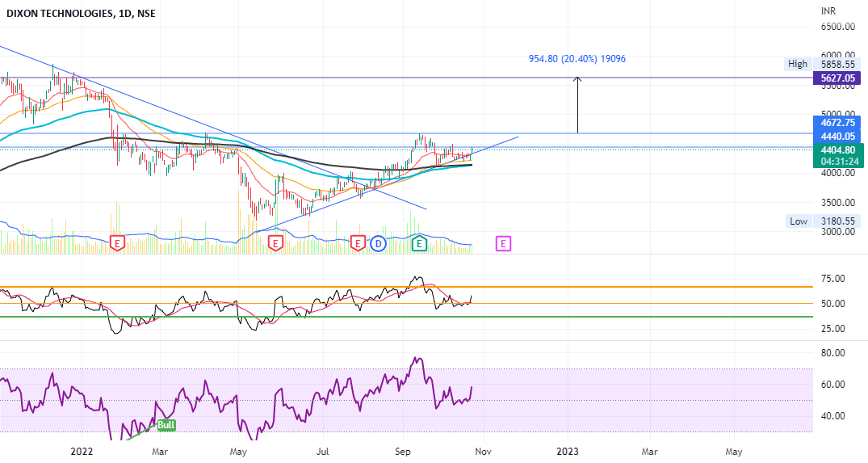Click the 40.00 RSI scale value
This screenshot has width=868, height=463.
click(x=833, y=415)
